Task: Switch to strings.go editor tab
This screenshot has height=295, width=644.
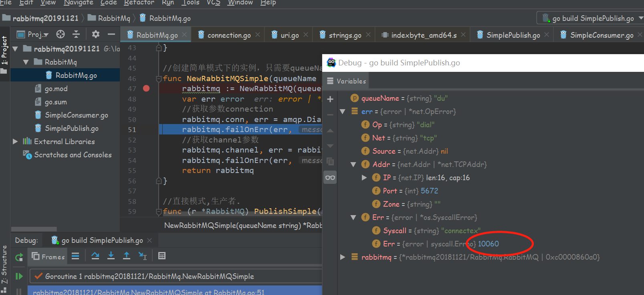Action: point(345,35)
